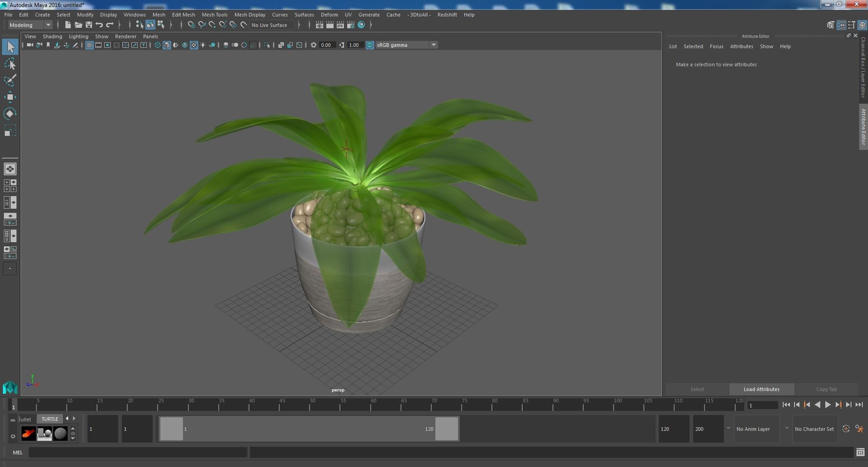Open the Modeling menu set dropdown
The height and width of the screenshot is (467, 868).
30,25
